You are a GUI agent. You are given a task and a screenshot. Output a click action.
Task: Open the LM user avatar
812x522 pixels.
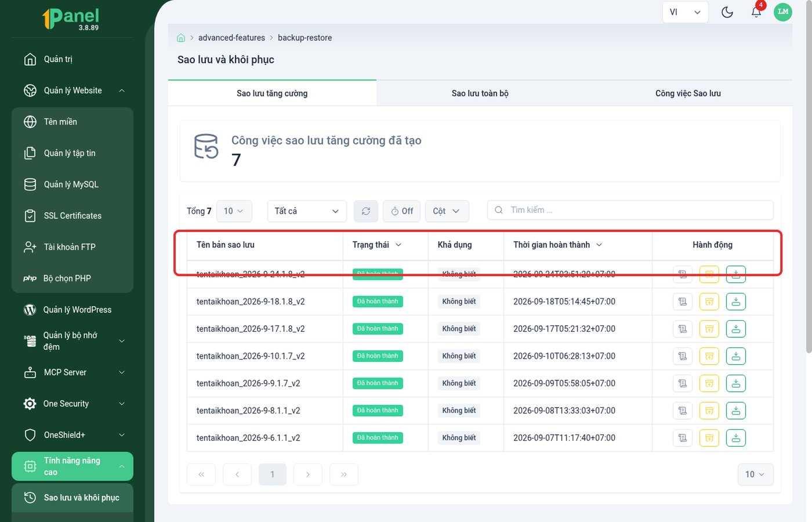click(783, 12)
